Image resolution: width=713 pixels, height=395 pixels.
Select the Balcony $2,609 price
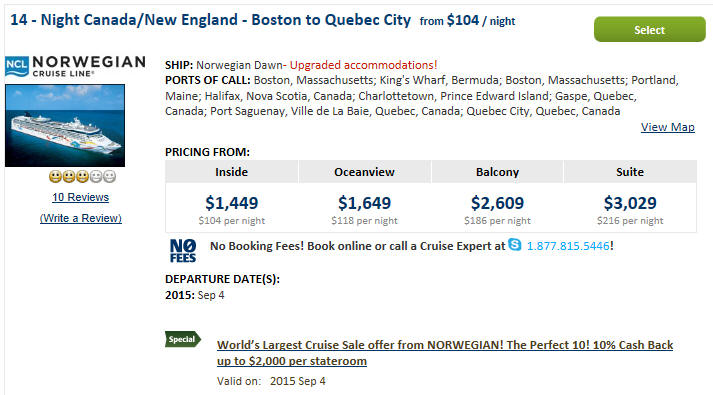click(x=497, y=203)
